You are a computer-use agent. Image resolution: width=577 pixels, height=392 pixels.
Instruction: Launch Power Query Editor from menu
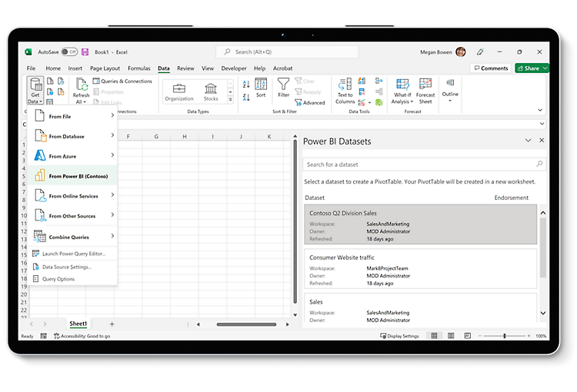tap(74, 253)
